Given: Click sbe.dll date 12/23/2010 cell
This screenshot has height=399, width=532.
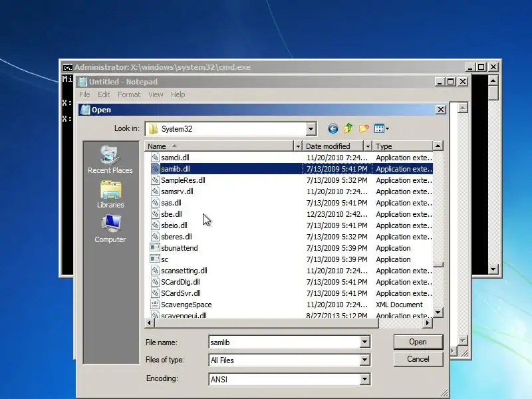Looking at the screenshot, I should tap(337, 214).
